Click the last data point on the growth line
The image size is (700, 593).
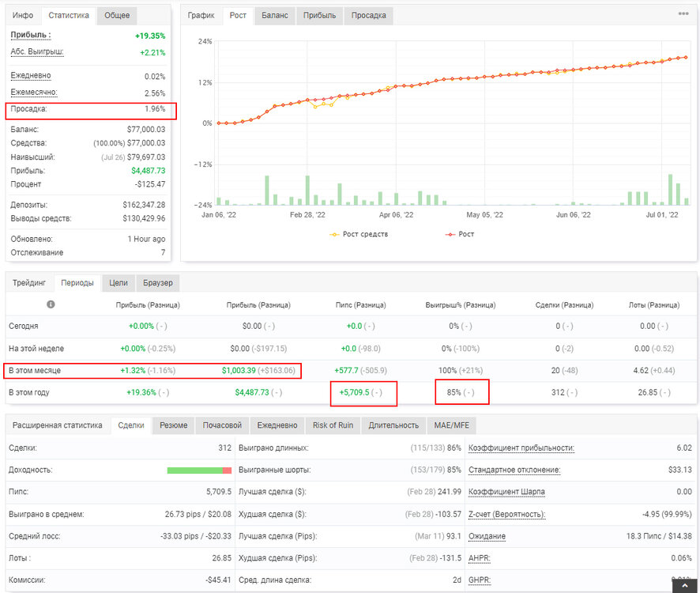[686, 57]
